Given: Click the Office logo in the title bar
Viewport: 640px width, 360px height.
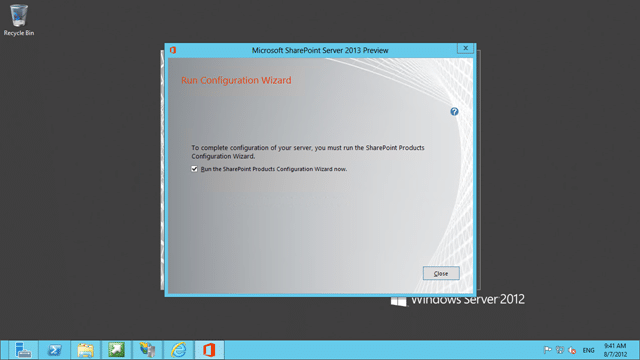Looking at the screenshot, I should (173, 50).
